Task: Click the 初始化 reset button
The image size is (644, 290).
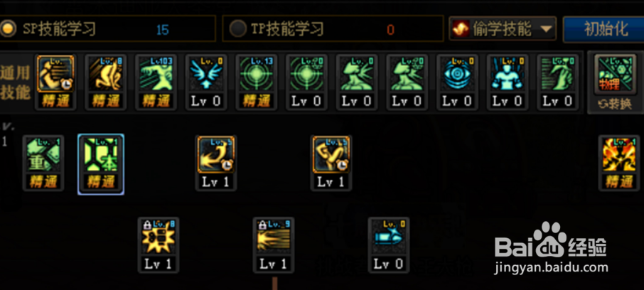Action: coord(603,28)
